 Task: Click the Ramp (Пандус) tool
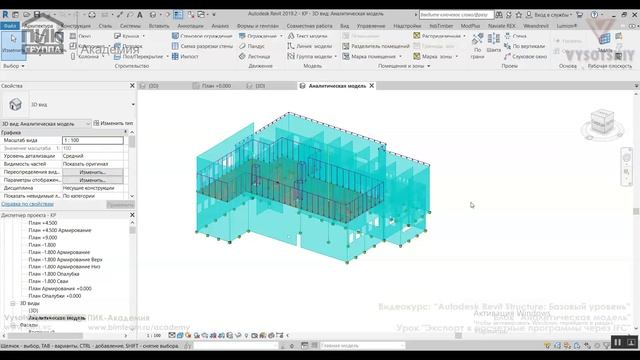[x=252, y=46]
